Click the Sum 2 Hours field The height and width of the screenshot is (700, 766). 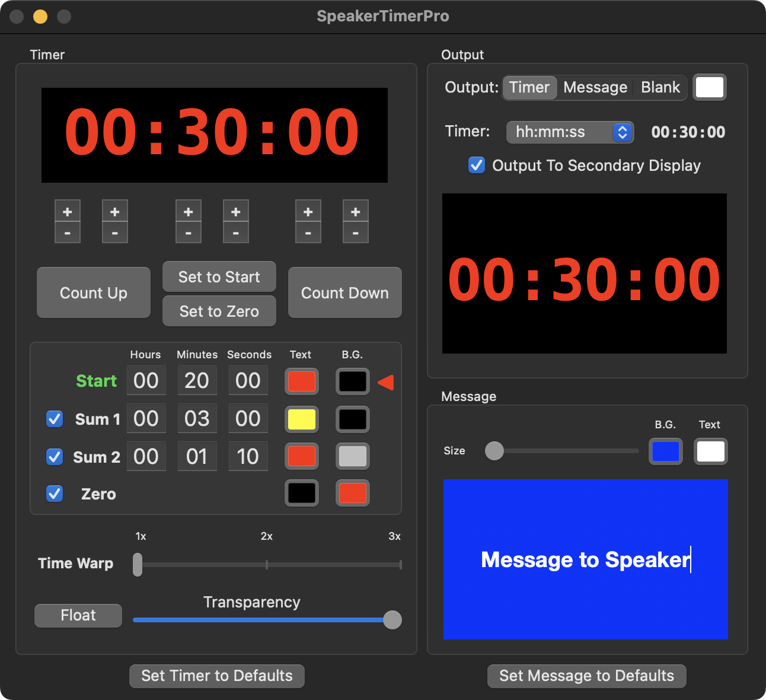146,456
